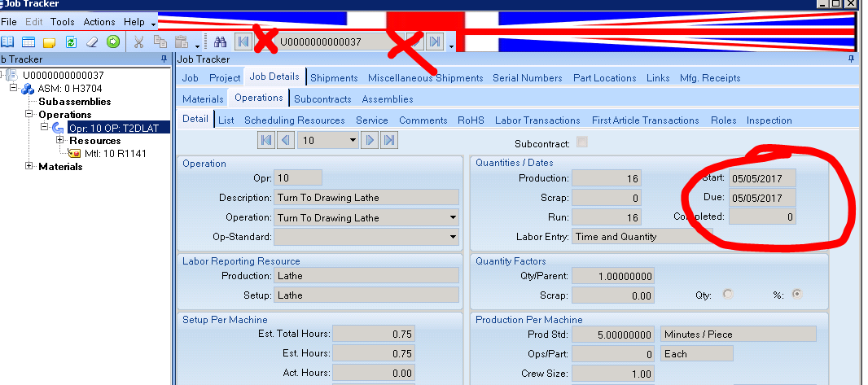Open the operation number 10 dropdown
This screenshot has width=868, height=385.
[353, 141]
